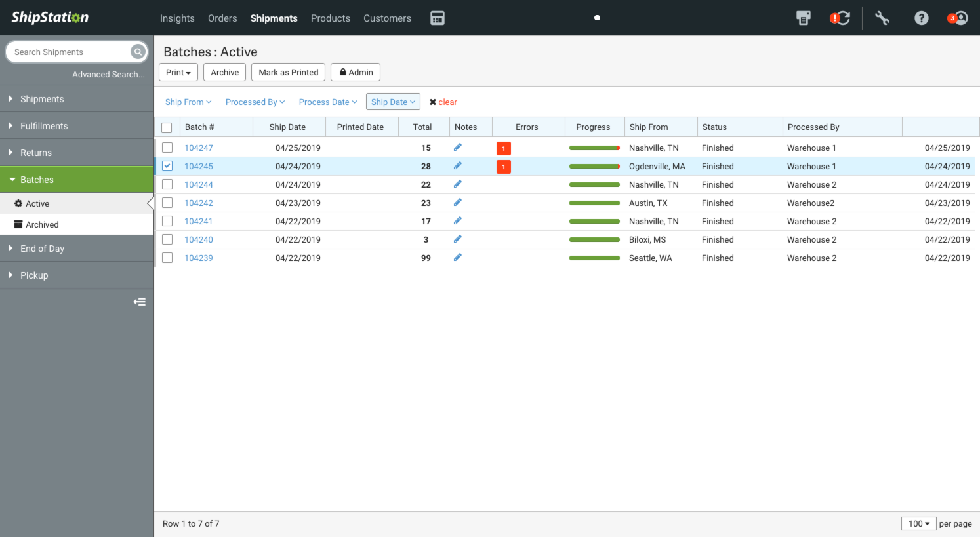Click the search magnifier icon

[x=137, y=52]
